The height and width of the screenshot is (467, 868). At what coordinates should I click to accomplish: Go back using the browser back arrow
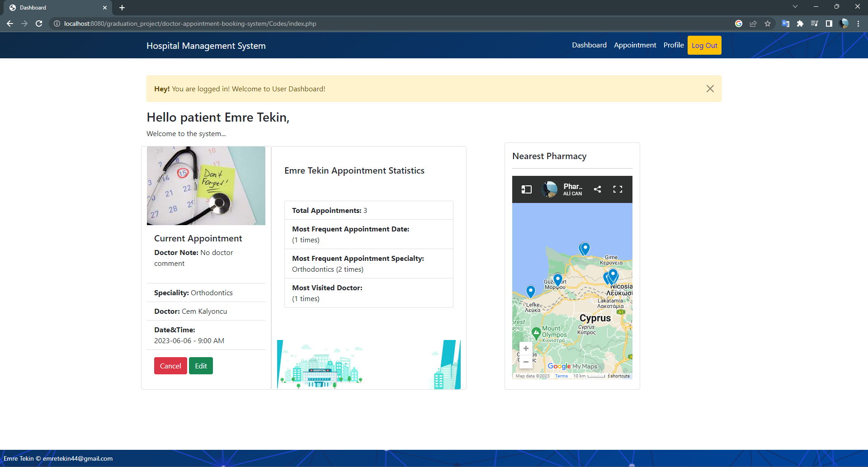(x=10, y=24)
